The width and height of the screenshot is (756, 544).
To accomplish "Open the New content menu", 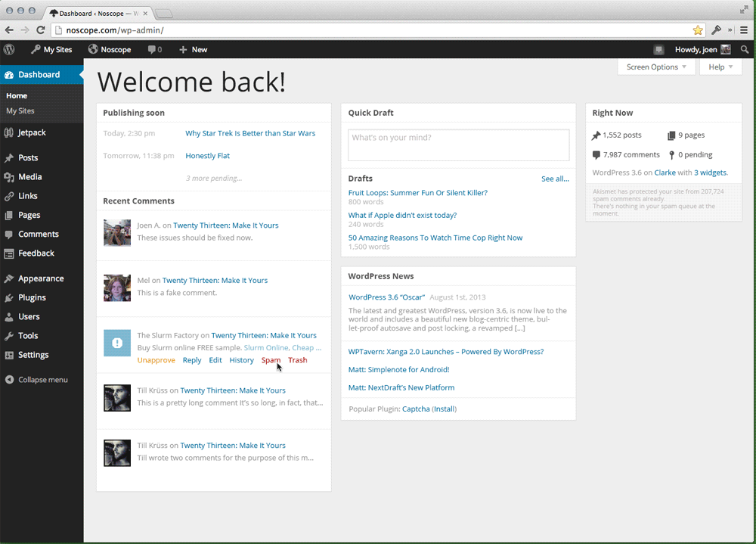I will 193,49.
